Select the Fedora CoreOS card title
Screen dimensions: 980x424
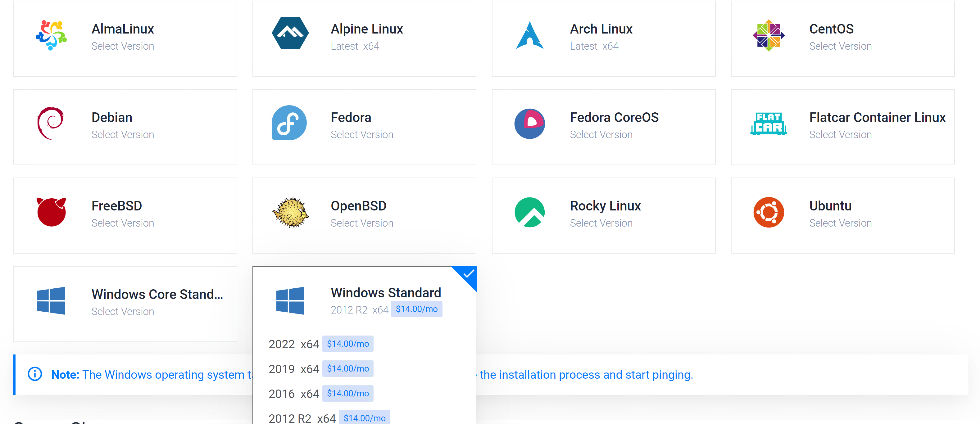pyautogui.click(x=614, y=118)
